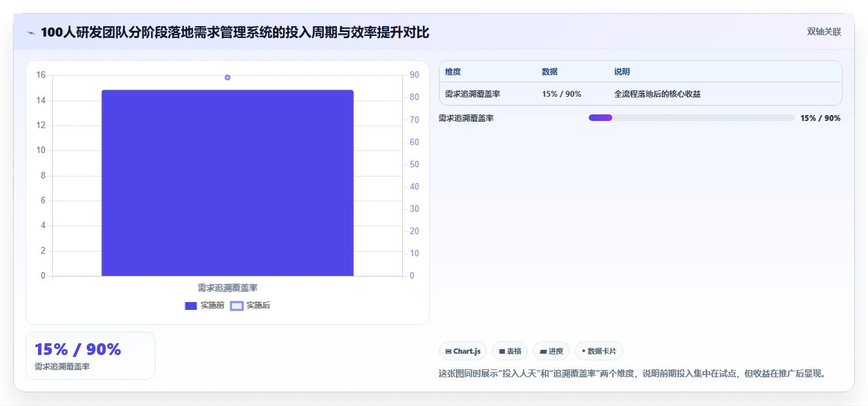Screen dimensions: 868x406
Task: Click the 说明 column header
Action: tap(622, 72)
